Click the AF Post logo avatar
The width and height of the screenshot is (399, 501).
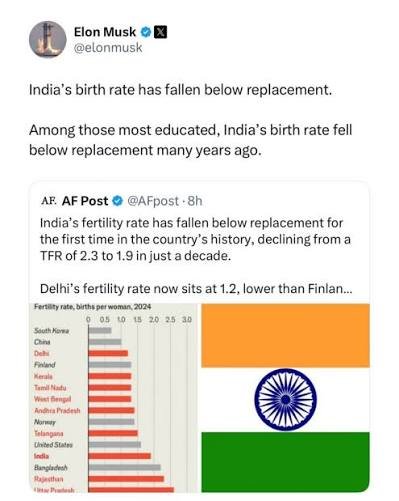pyautogui.click(x=48, y=201)
